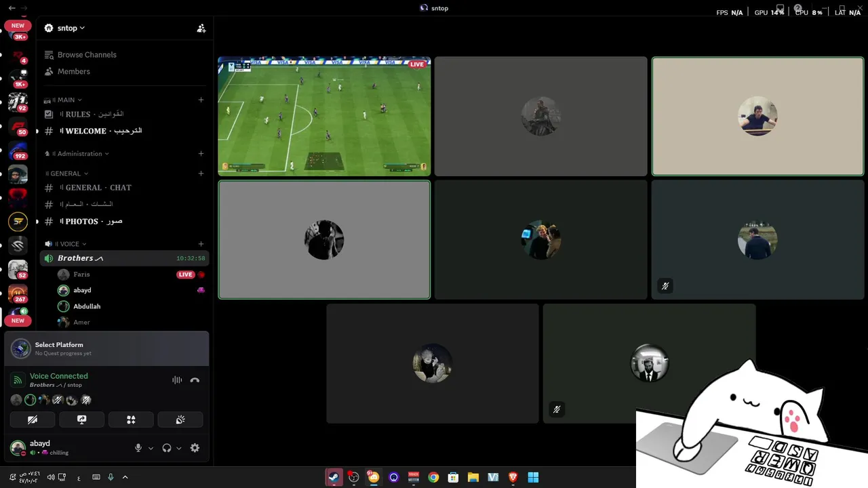Disconnect from voice with the hang-up icon
The width and height of the screenshot is (868, 488).
click(x=195, y=380)
